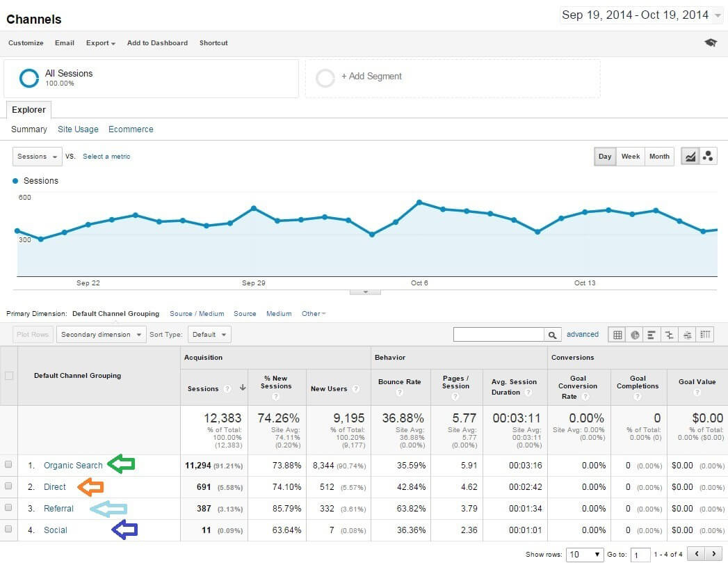The image size is (728, 563).
Task: Switch to the Percentage pie chart view
Action: pyautogui.click(x=634, y=334)
